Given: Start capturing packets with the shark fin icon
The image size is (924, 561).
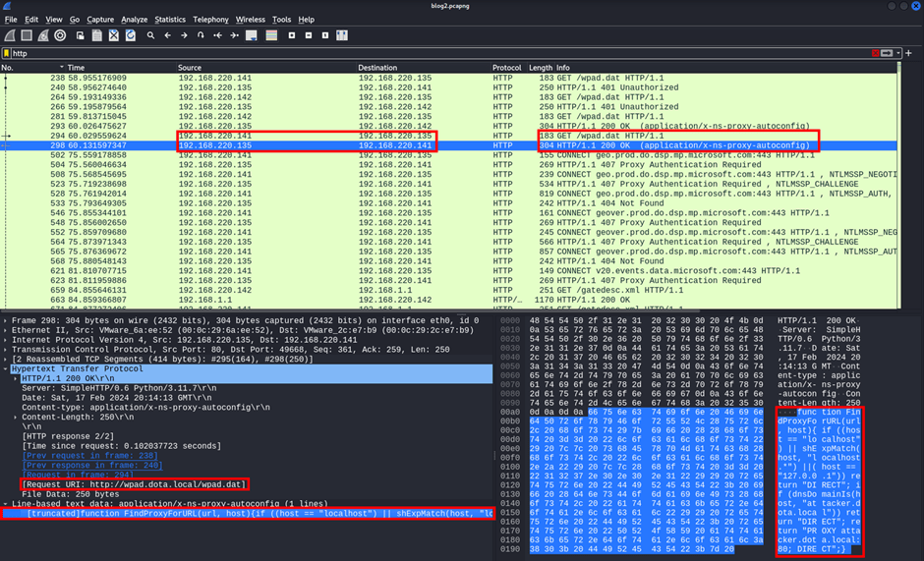Looking at the screenshot, I should coord(10,35).
